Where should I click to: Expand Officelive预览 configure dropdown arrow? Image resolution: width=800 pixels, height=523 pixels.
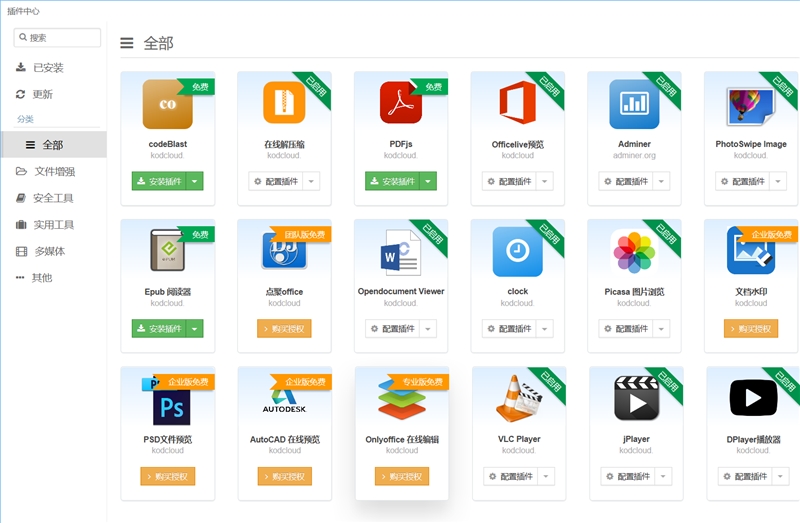click(x=544, y=181)
